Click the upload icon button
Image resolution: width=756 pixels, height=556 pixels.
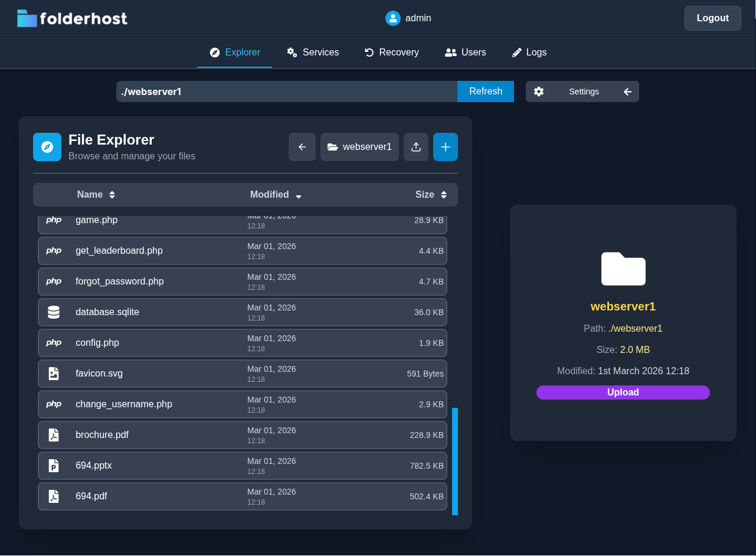pyautogui.click(x=416, y=147)
